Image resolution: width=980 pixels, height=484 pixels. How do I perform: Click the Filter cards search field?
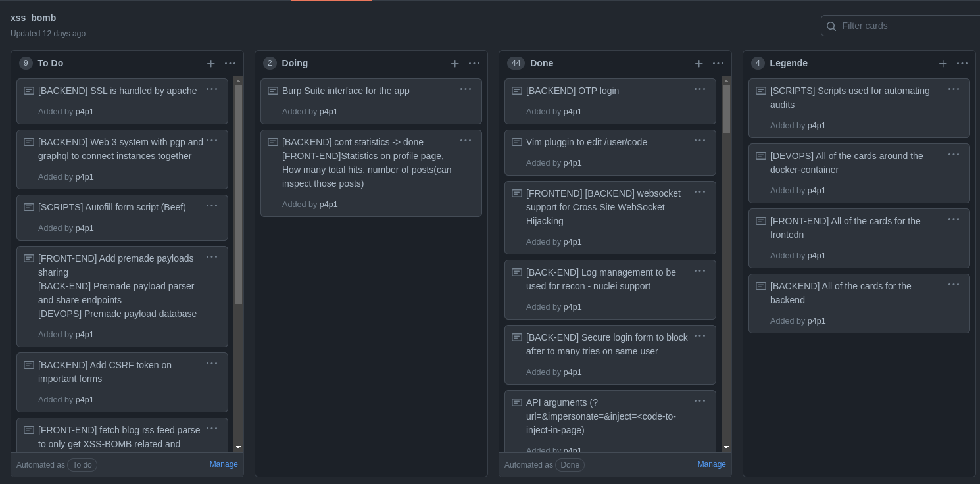point(908,26)
